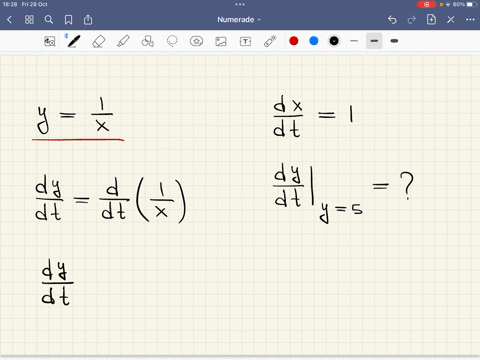
Task: Select the Lasso tool
Action: tap(172, 41)
